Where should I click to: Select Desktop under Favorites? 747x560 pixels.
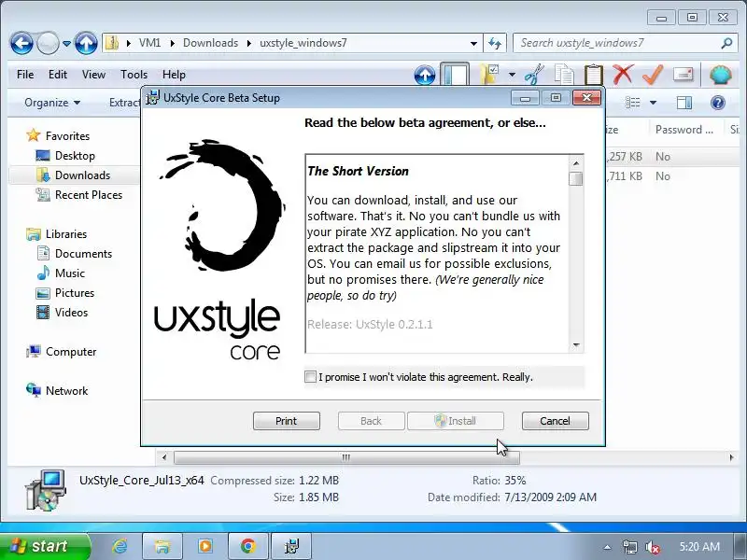pos(75,156)
